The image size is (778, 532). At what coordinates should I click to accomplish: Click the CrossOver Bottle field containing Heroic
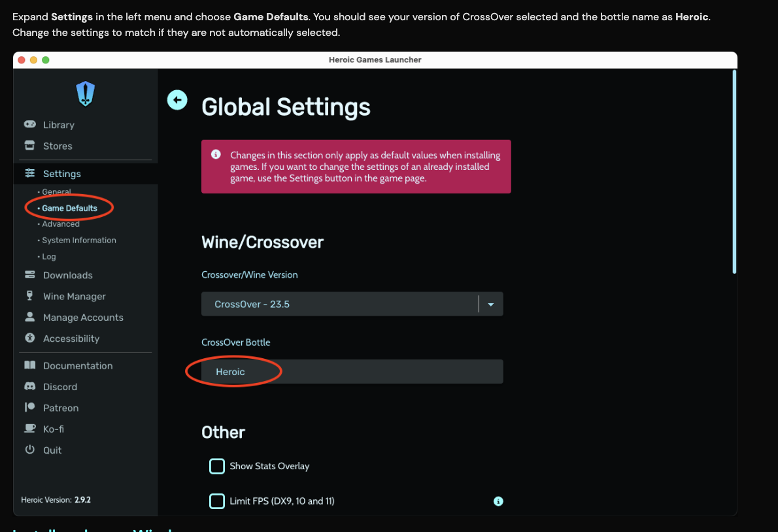[352, 371]
